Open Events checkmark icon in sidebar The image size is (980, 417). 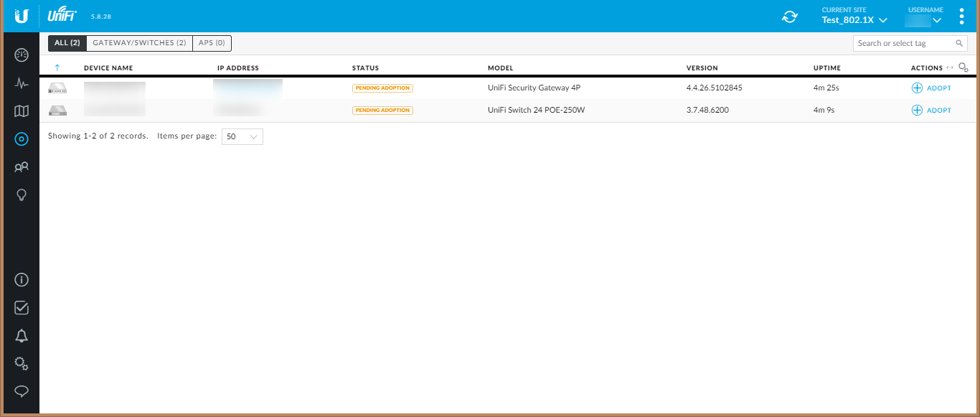22,307
